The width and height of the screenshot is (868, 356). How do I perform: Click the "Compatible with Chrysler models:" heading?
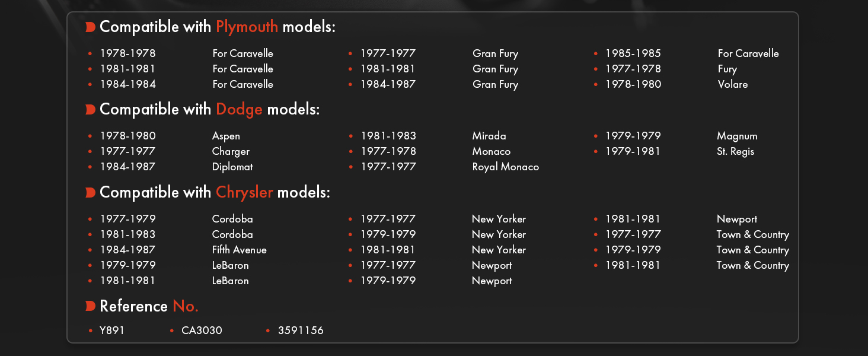(215, 192)
